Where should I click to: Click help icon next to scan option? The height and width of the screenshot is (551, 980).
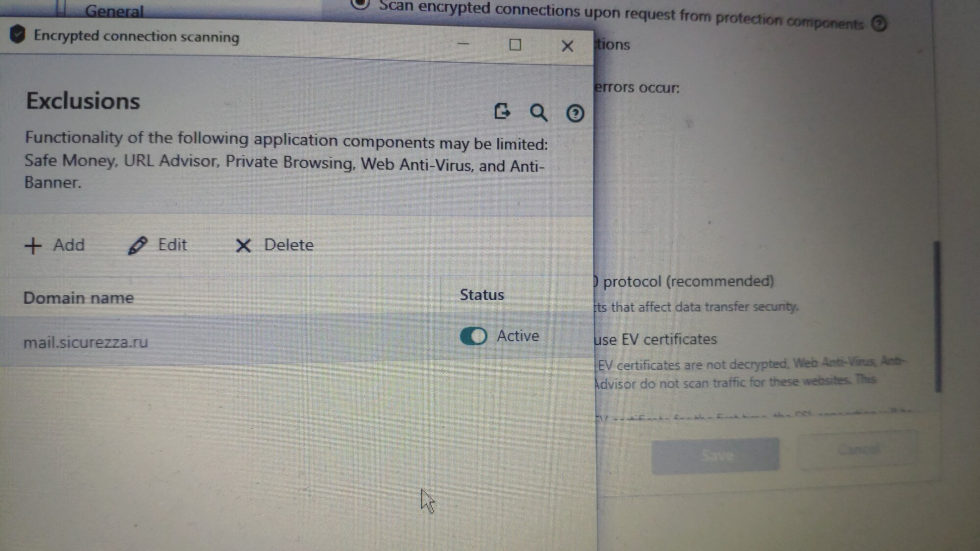[879, 24]
